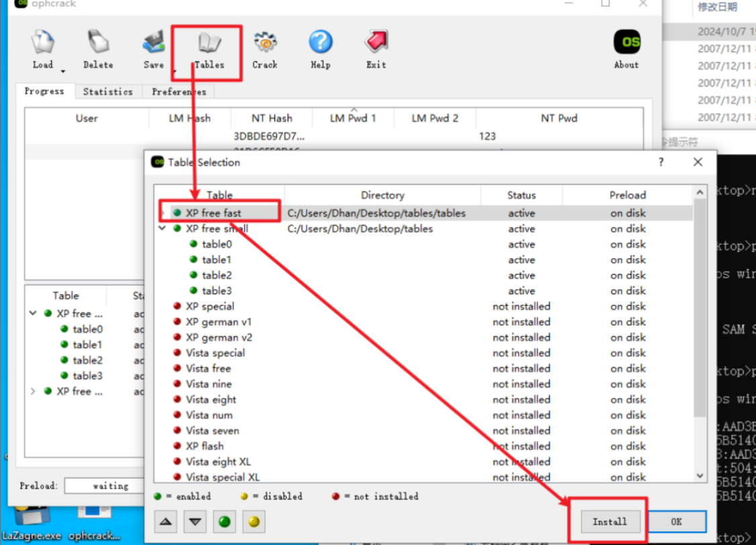Click the dialog help question mark
The height and width of the screenshot is (545, 756).
click(661, 162)
